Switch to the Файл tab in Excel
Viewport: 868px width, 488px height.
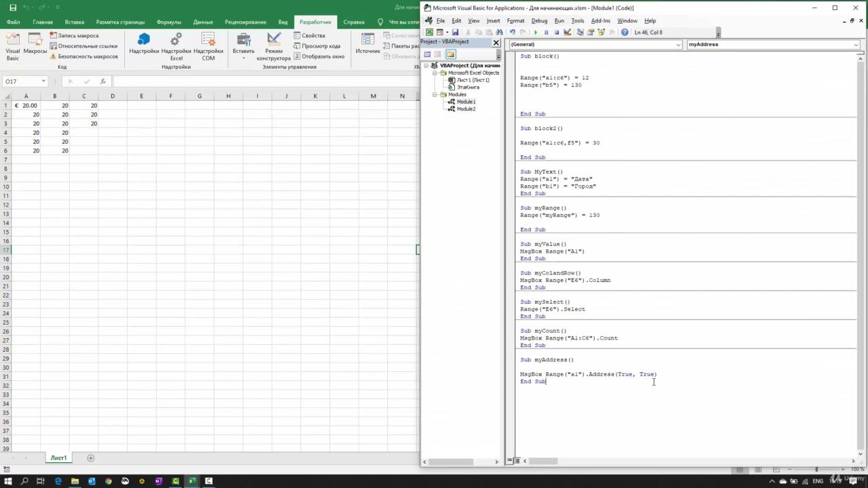[x=13, y=22]
